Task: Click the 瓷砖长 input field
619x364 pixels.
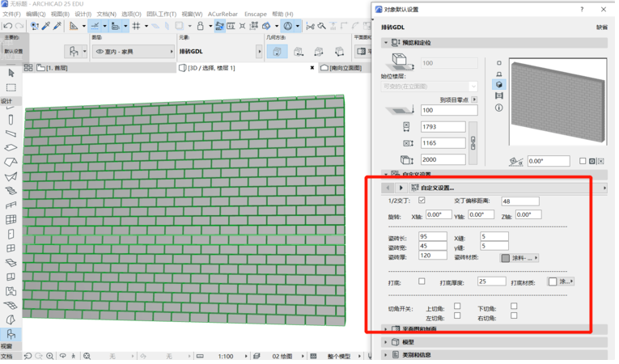Action: click(x=432, y=236)
